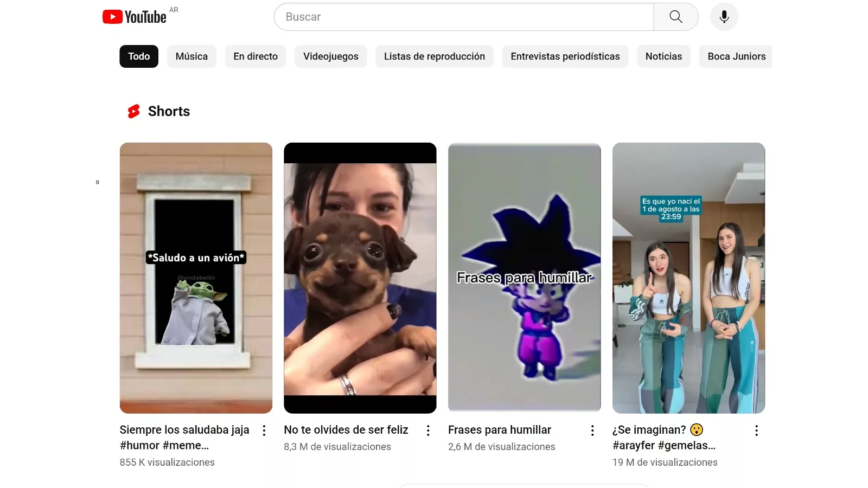This screenshot has height=488, width=868.
Task: Click the red Shorts logo icon
Action: point(133,111)
